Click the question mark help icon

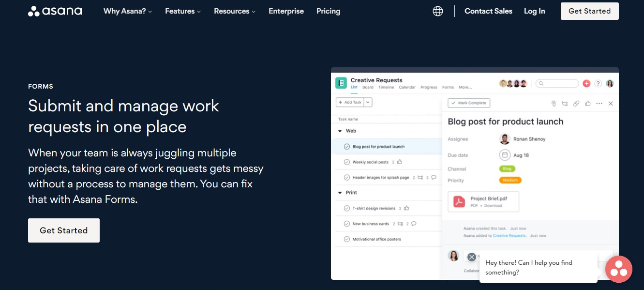coord(598,83)
